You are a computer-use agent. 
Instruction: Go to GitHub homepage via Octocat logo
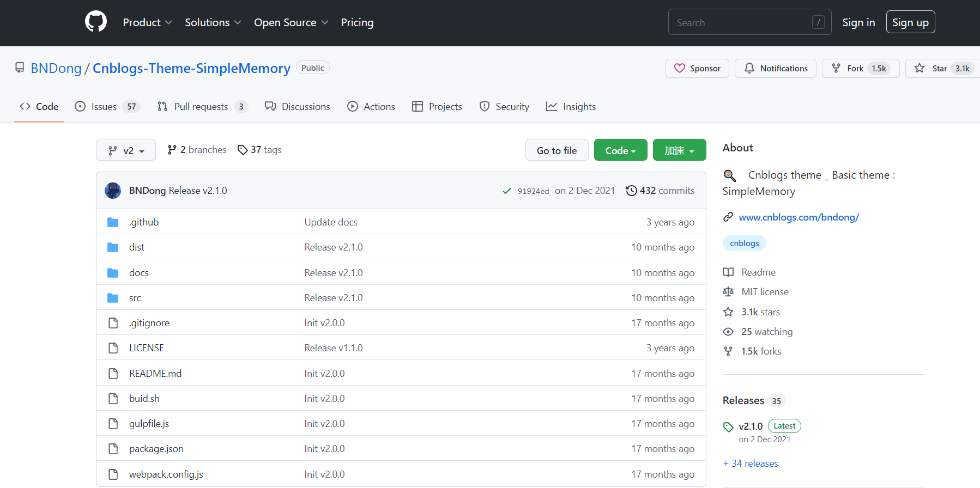tap(96, 22)
